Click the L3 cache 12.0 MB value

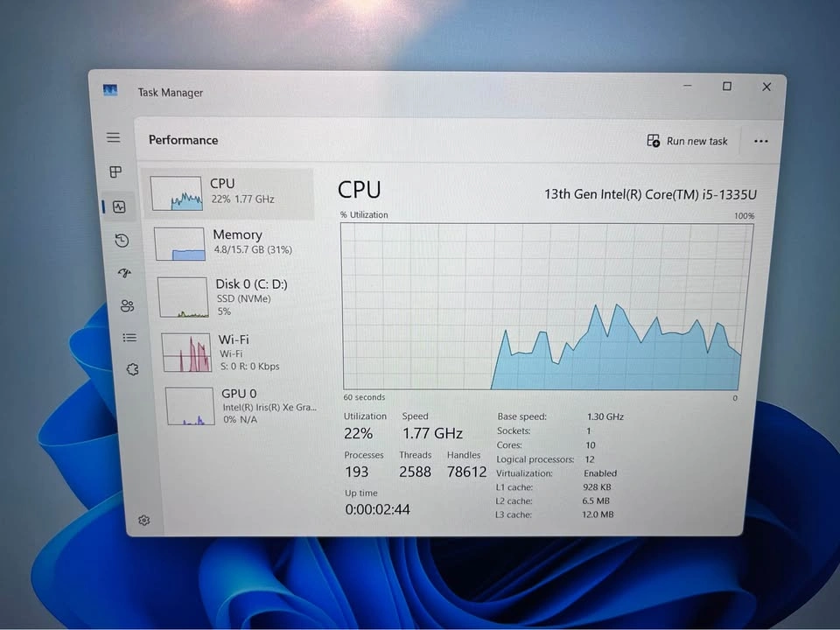coord(598,514)
